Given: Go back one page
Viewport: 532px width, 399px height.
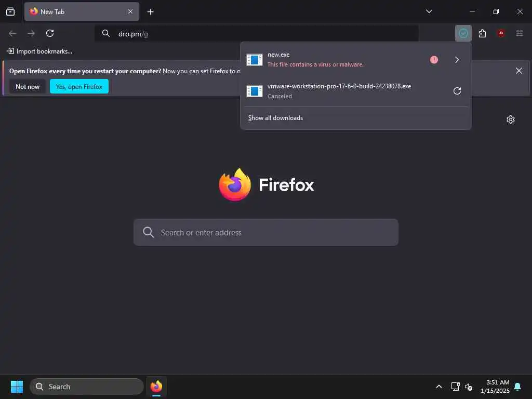Looking at the screenshot, I should pyautogui.click(x=12, y=33).
